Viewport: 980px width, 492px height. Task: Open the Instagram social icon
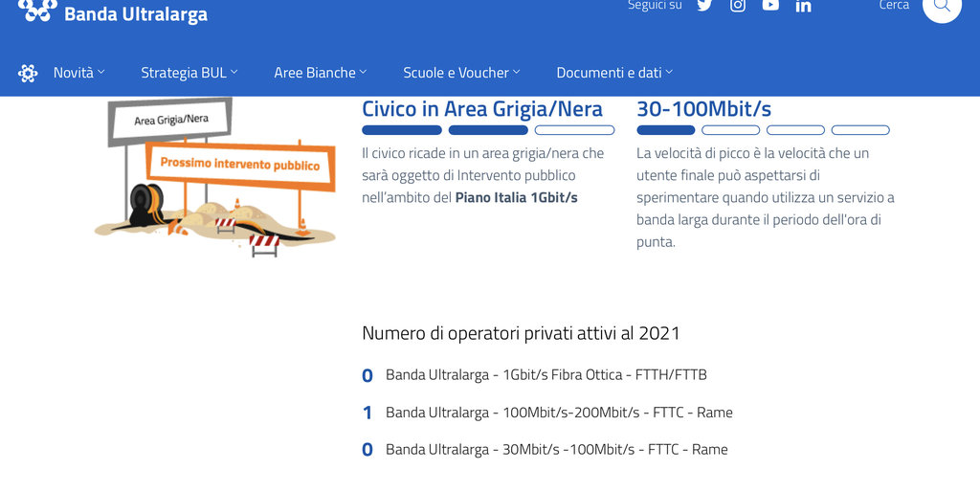tap(738, 6)
